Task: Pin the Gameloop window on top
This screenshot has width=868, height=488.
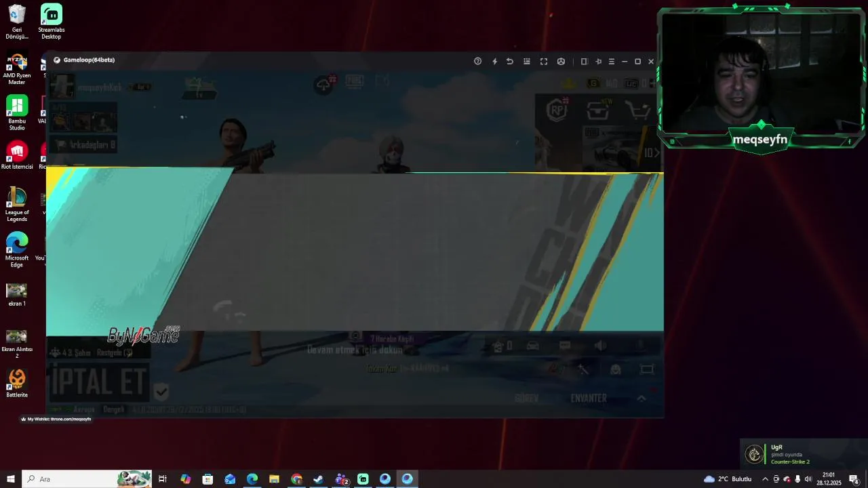Action: pyautogui.click(x=598, y=61)
